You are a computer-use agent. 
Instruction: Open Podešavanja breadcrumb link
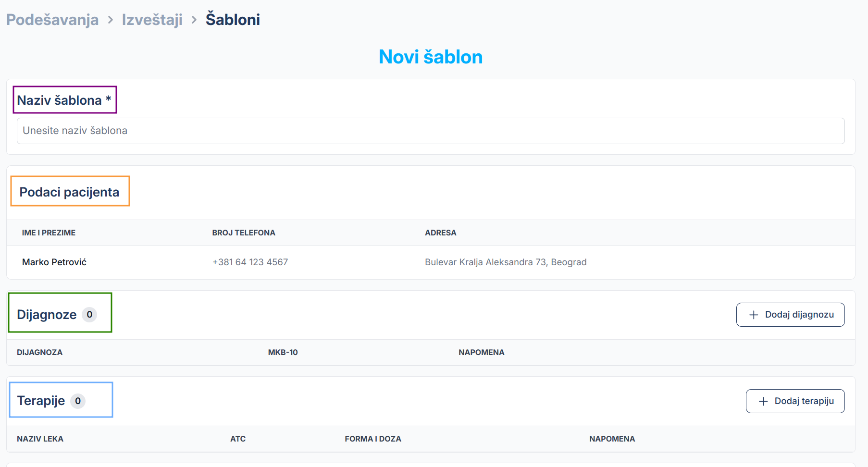tap(52, 20)
